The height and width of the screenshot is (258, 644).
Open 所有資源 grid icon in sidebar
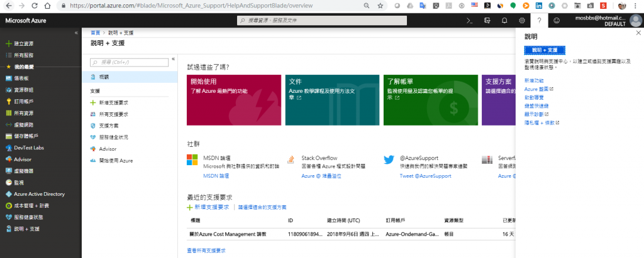[9, 113]
